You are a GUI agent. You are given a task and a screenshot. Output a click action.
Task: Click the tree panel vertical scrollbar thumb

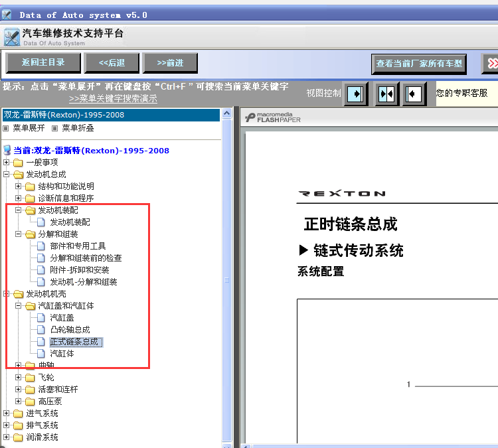[x=227, y=279]
